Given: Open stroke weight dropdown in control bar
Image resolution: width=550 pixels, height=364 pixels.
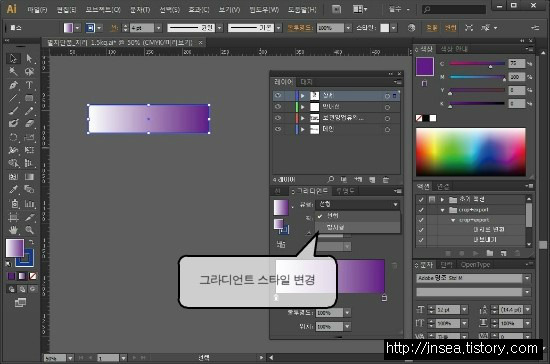Looking at the screenshot, I should click(x=159, y=28).
